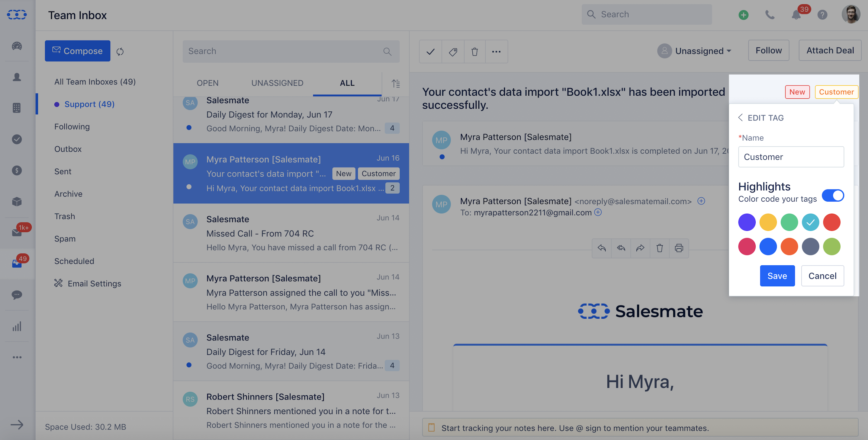Click the Compose button
The width and height of the screenshot is (868, 440).
point(78,51)
